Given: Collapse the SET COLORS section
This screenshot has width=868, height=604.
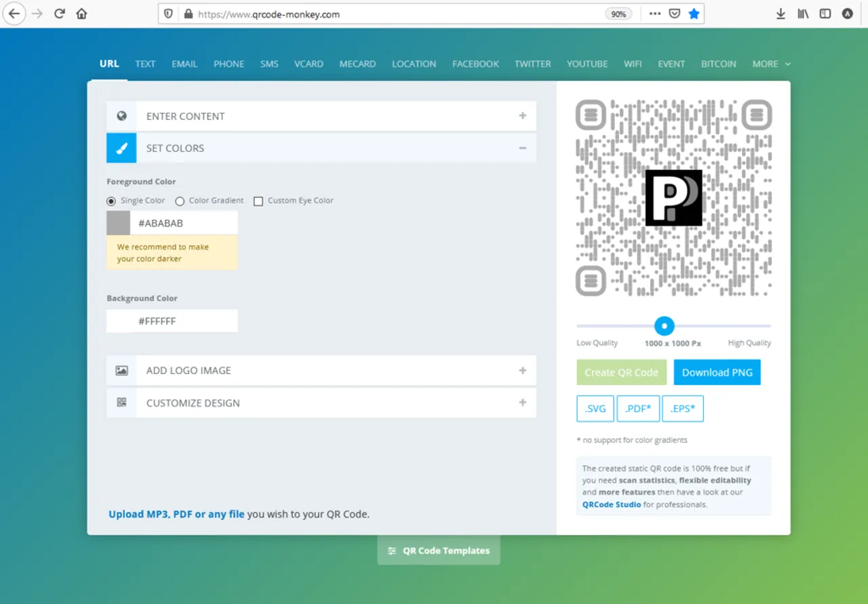Looking at the screenshot, I should [522, 147].
